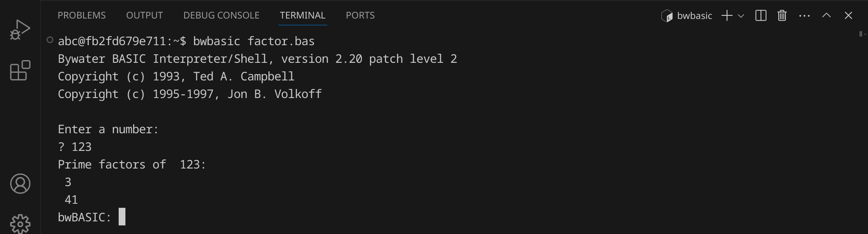Create a new terminal with plus icon
Image resolution: width=868 pixels, height=234 pixels.
click(726, 16)
